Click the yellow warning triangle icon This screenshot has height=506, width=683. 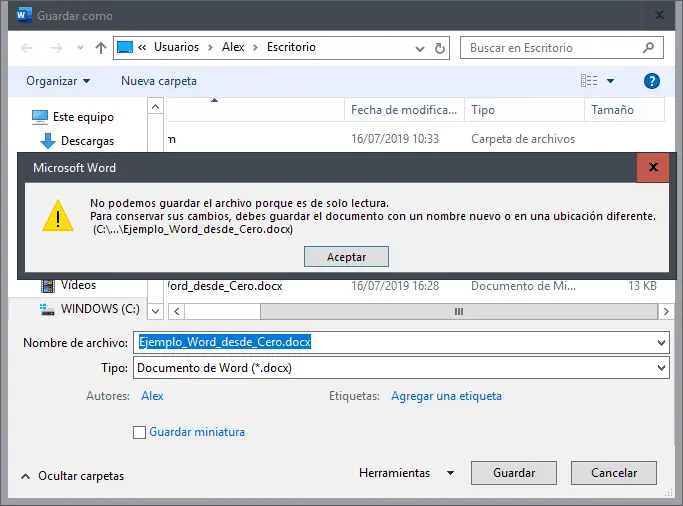point(58,216)
